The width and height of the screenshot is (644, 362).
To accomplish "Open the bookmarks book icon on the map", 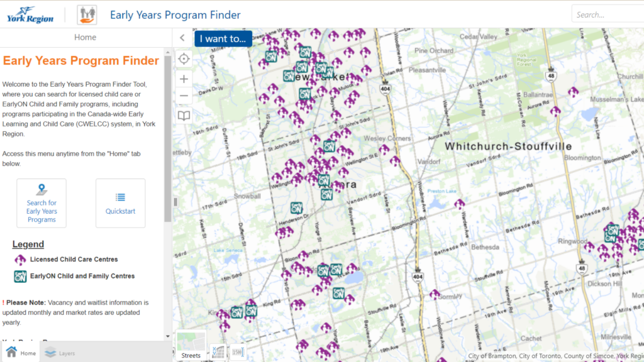I will click(184, 116).
